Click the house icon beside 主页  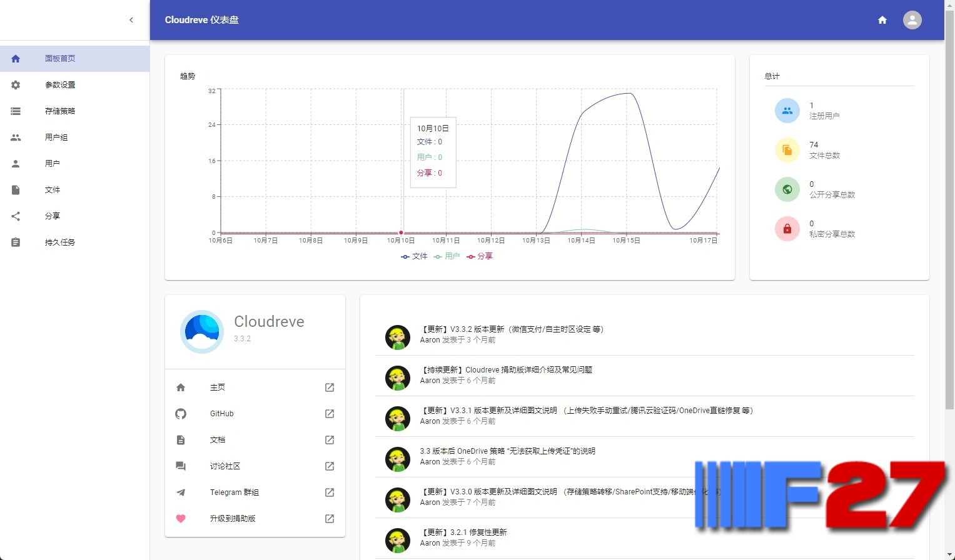[181, 387]
